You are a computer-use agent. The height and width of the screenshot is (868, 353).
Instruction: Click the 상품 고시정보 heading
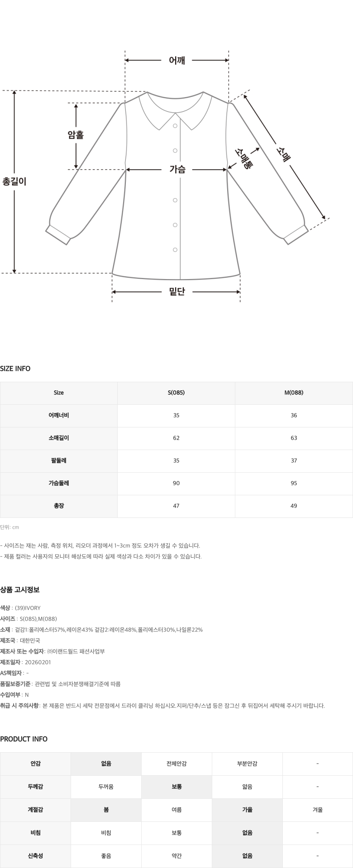(x=20, y=590)
